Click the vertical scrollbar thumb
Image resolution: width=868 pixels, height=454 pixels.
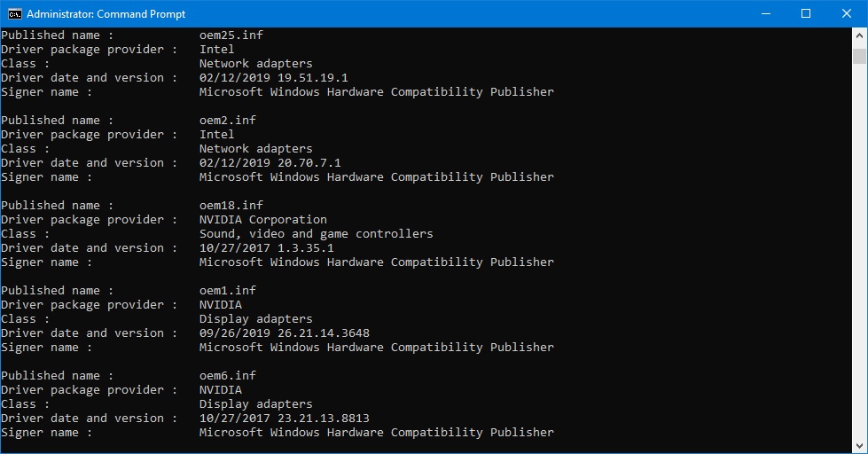(x=859, y=56)
